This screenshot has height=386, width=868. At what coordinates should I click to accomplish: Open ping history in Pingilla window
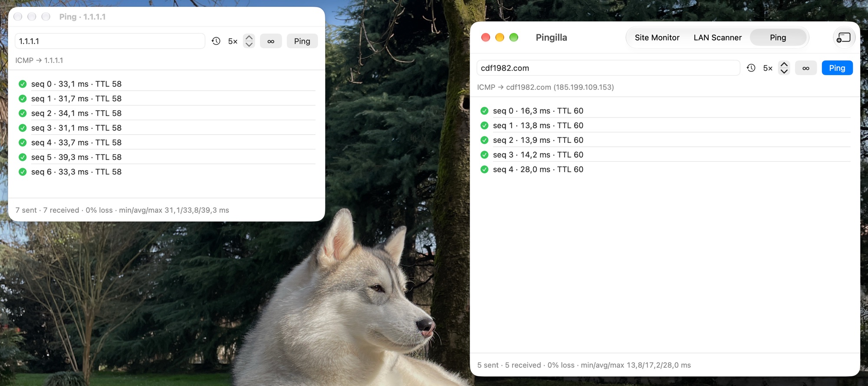coord(751,68)
